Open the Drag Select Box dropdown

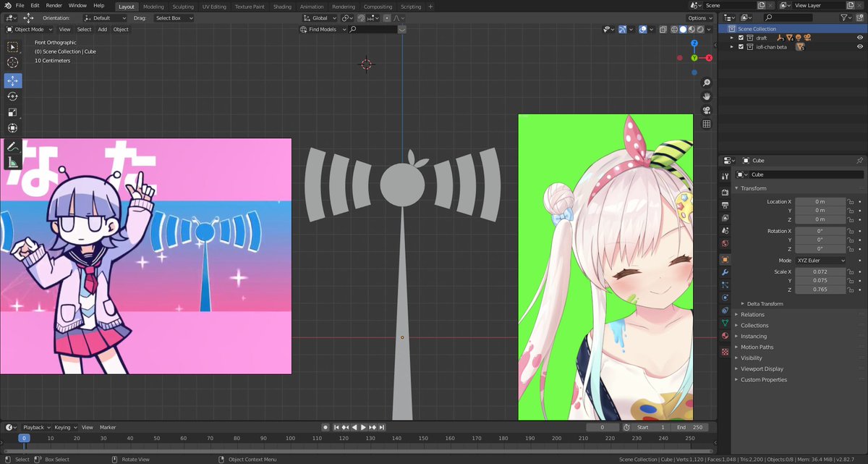[x=173, y=17]
